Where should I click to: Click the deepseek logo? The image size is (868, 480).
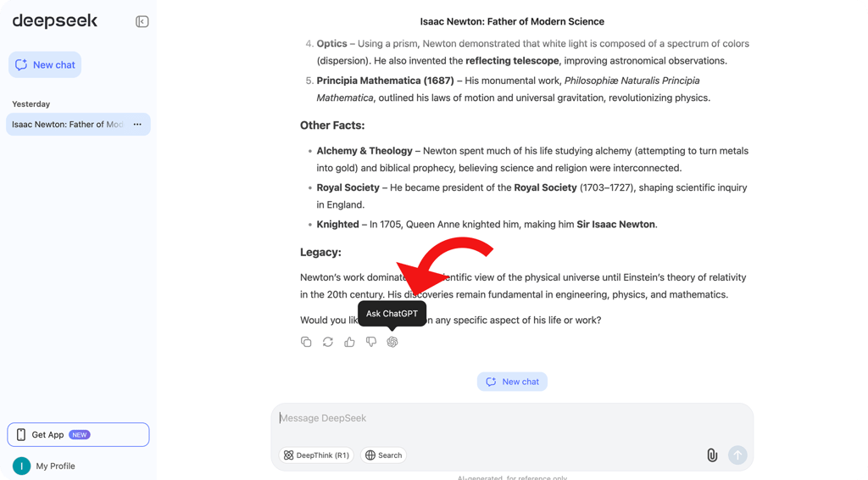coord(55,21)
